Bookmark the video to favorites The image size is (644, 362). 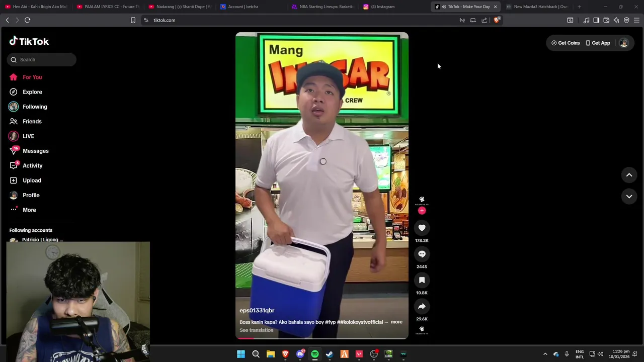point(422,280)
